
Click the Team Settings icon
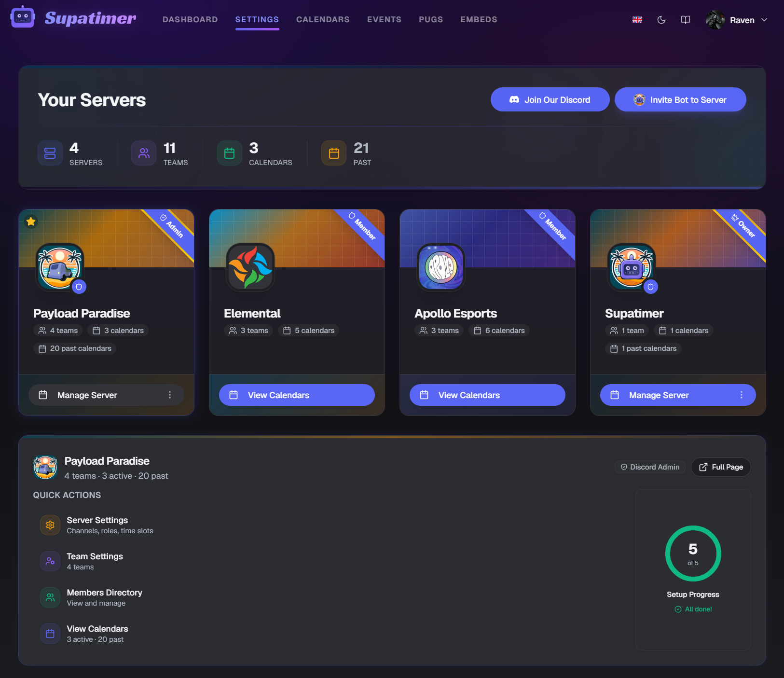click(50, 561)
